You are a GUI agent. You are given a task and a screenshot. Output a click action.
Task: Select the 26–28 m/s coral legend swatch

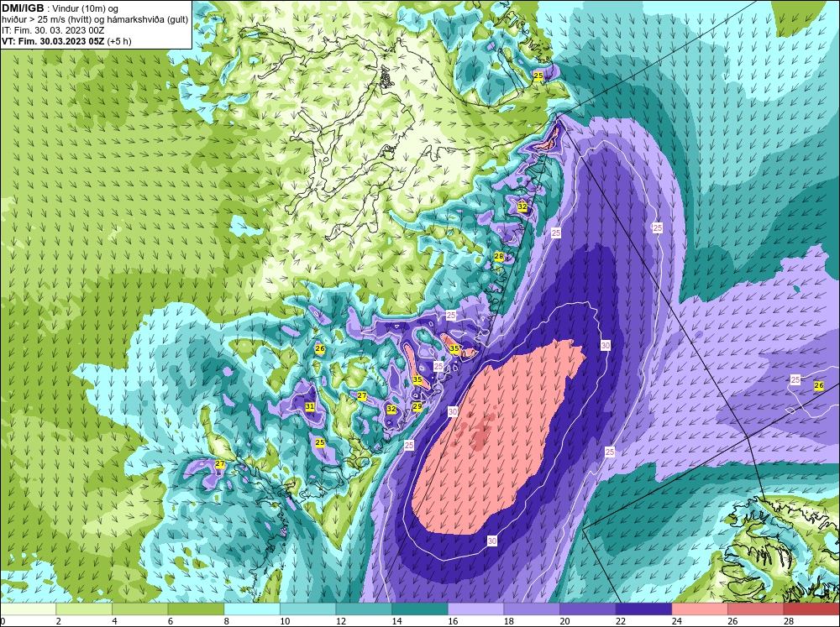756,609
